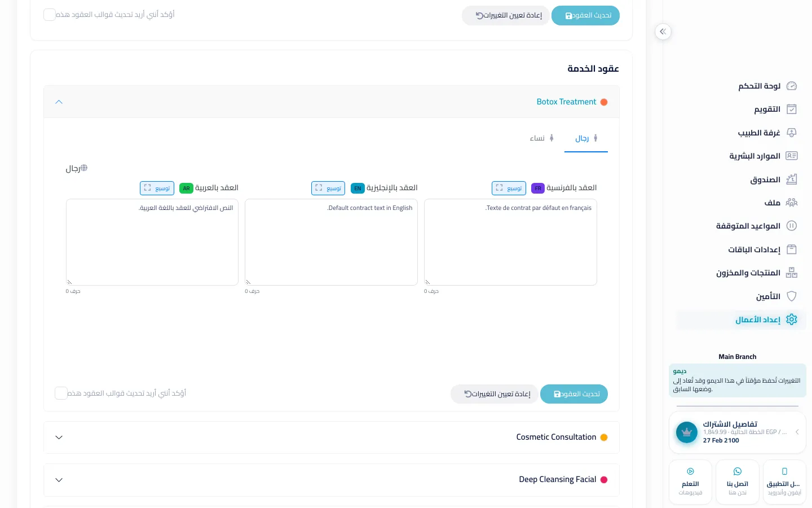Check the top confirm update templates checkbox
The height and width of the screenshot is (508, 812).
click(50, 15)
